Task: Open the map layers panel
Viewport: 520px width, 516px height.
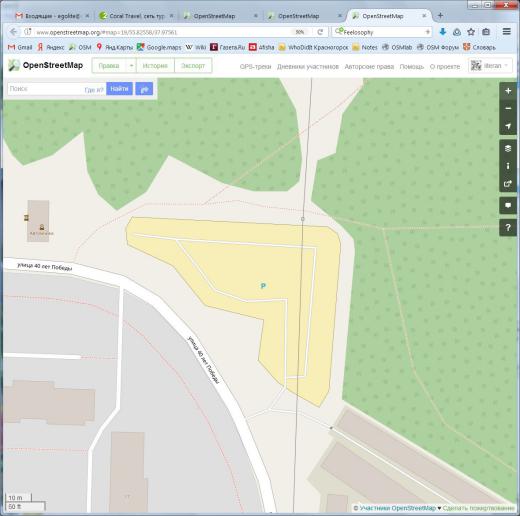Action: click(x=508, y=148)
